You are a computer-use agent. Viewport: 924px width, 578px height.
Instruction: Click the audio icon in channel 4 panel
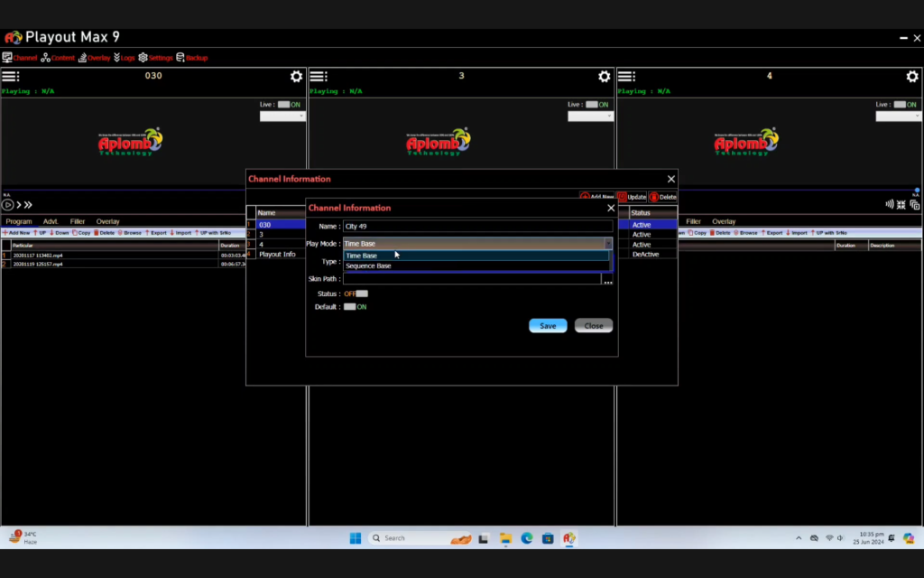pos(890,205)
